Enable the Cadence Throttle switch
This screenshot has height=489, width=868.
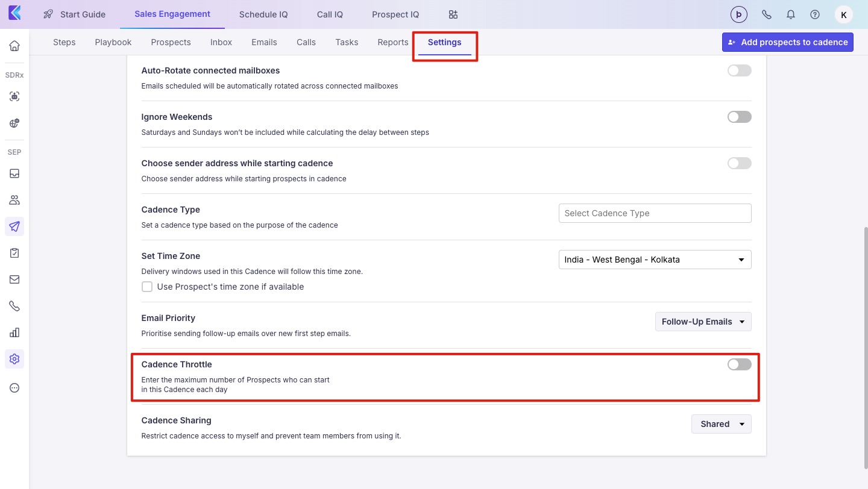[x=740, y=364]
